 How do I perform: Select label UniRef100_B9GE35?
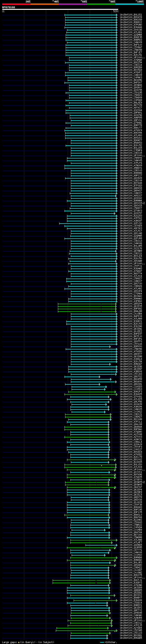click(131, 37)
